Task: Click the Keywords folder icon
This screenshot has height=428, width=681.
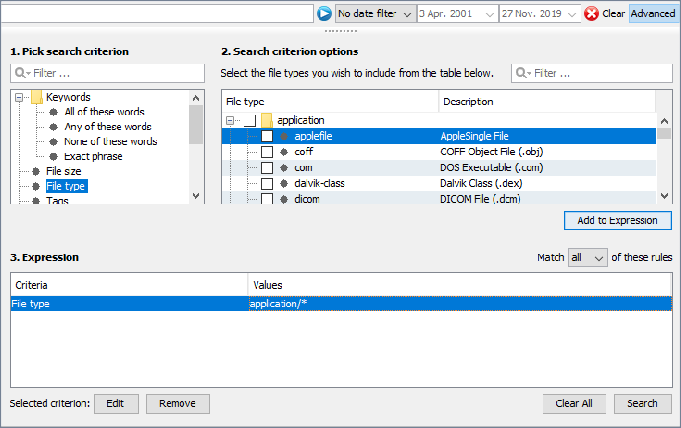Action: point(36,97)
